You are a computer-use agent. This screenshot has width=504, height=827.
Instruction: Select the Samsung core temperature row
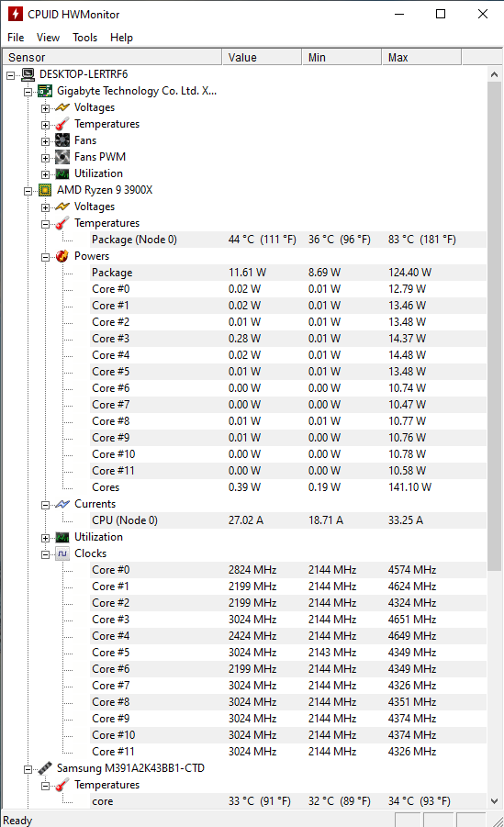click(288, 801)
